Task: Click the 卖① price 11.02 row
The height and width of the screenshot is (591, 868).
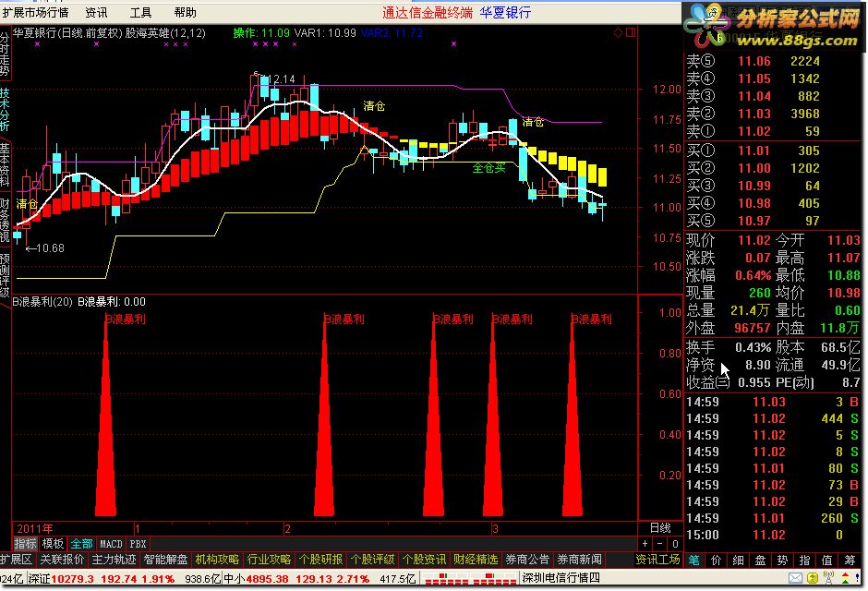Action: click(773, 132)
